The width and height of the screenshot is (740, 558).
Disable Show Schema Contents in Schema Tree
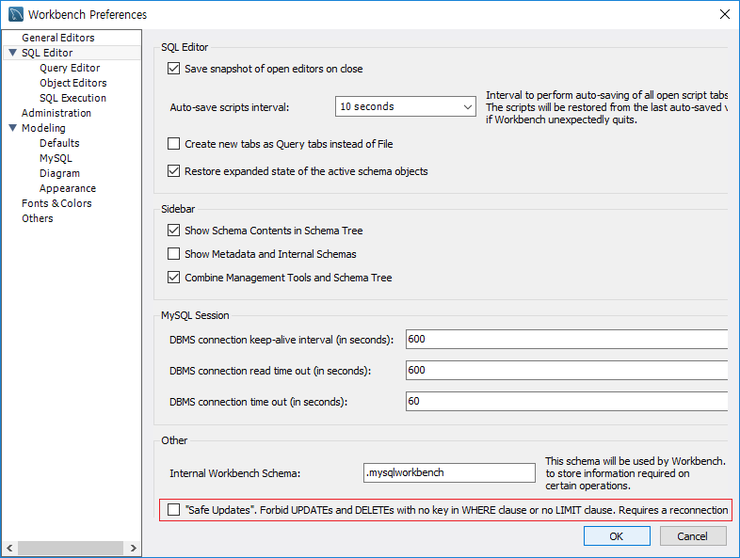[174, 231]
